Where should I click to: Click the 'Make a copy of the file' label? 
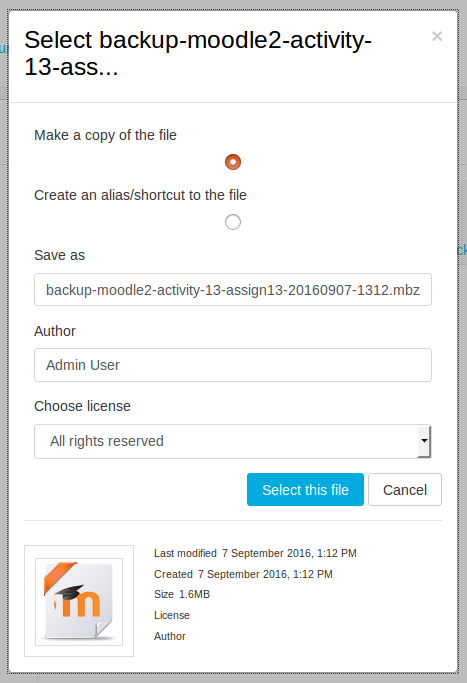(x=105, y=135)
